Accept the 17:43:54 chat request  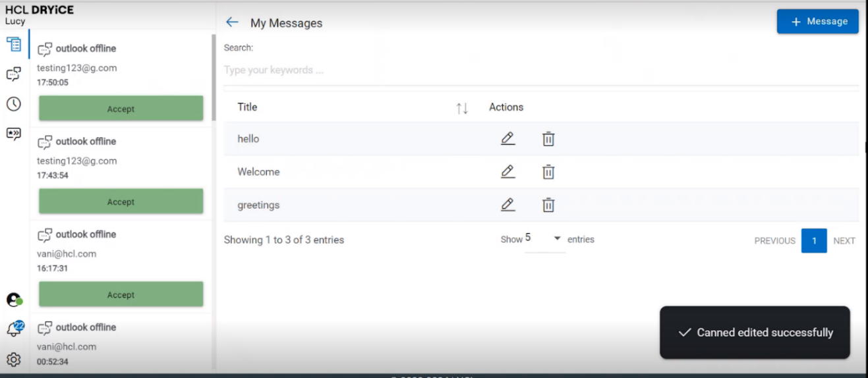point(121,202)
